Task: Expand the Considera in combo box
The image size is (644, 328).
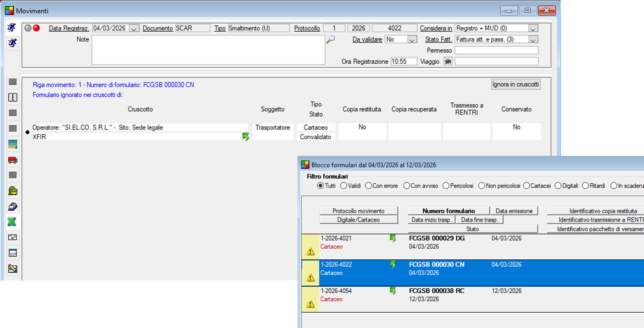Action: pyautogui.click(x=533, y=28)
